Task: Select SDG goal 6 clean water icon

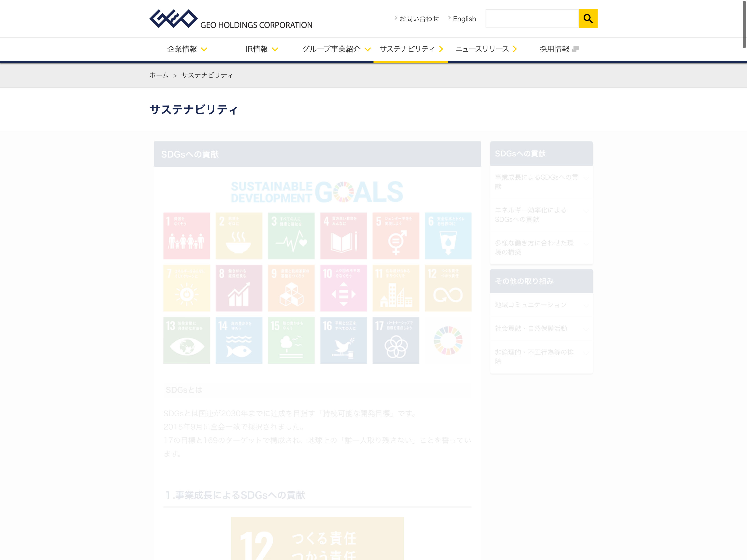Action: click(448, 236)
